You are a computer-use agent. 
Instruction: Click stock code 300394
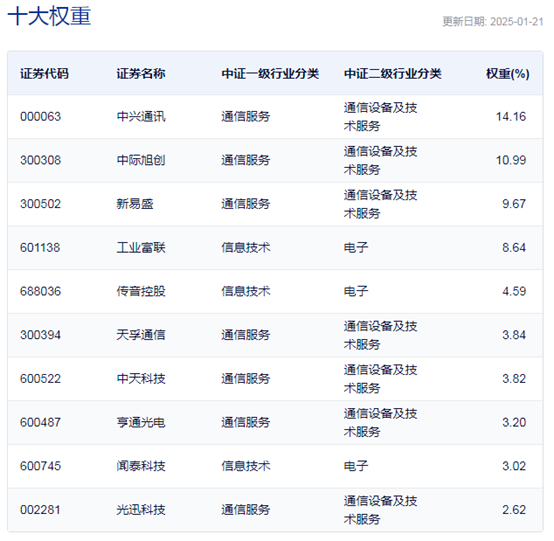click(x=41, y=335)
